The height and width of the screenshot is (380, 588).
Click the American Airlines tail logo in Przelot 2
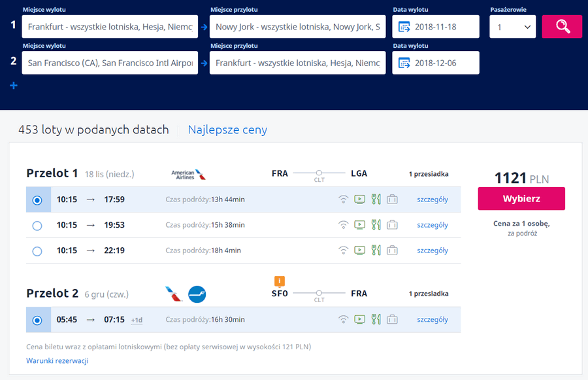point(173,294)
